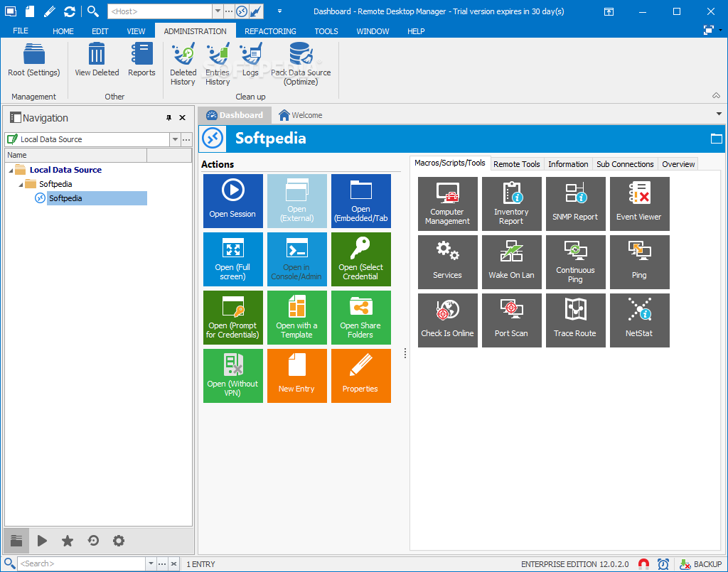Click the Name column header
The image size is (728, 572).
[75, 155]
